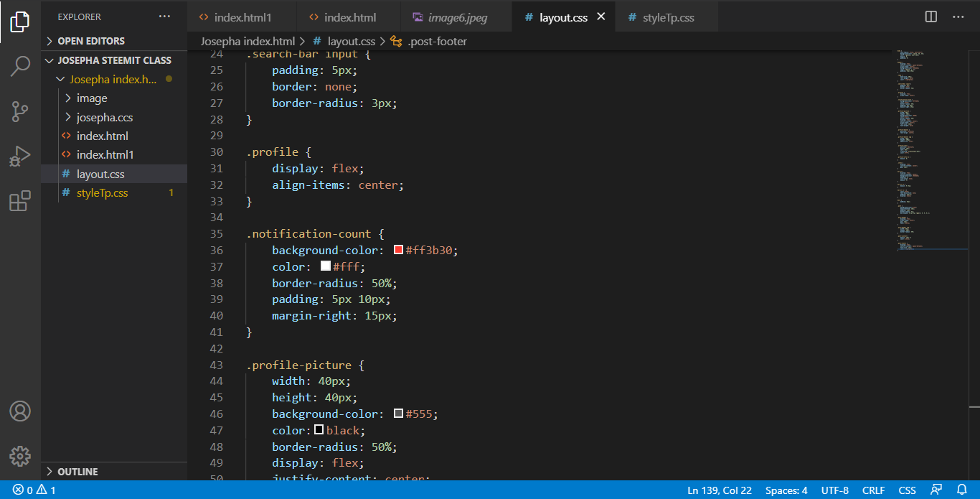Switch to the index.html tab
The height and width of the screenshot is (499, 980).
[350, 17]
